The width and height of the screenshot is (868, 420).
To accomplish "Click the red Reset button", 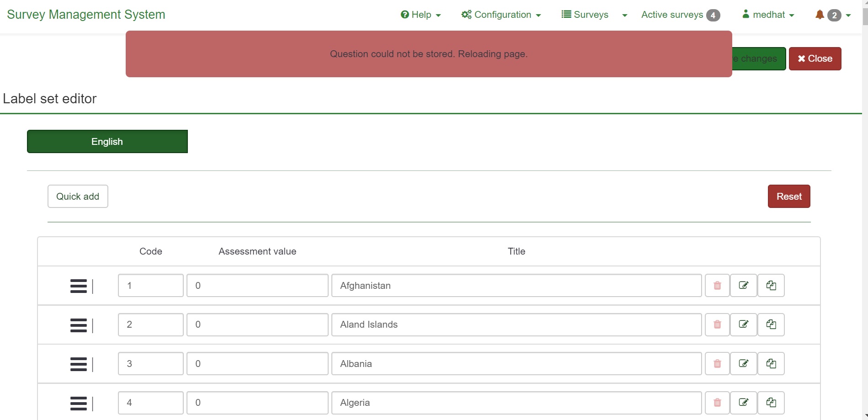I will tap(789, 197).
